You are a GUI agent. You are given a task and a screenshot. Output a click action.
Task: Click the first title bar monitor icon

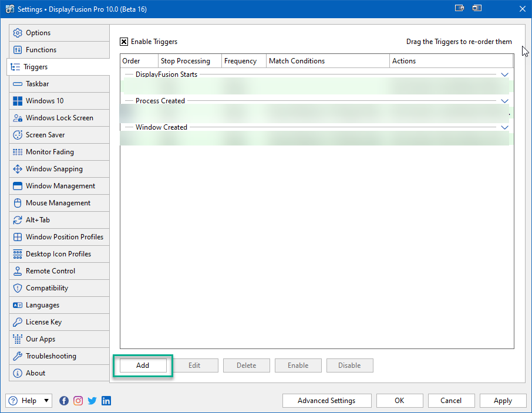click(459, 8)
